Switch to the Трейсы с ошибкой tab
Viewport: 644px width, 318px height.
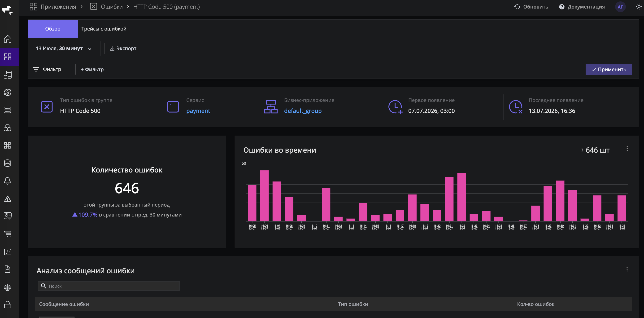104,29
